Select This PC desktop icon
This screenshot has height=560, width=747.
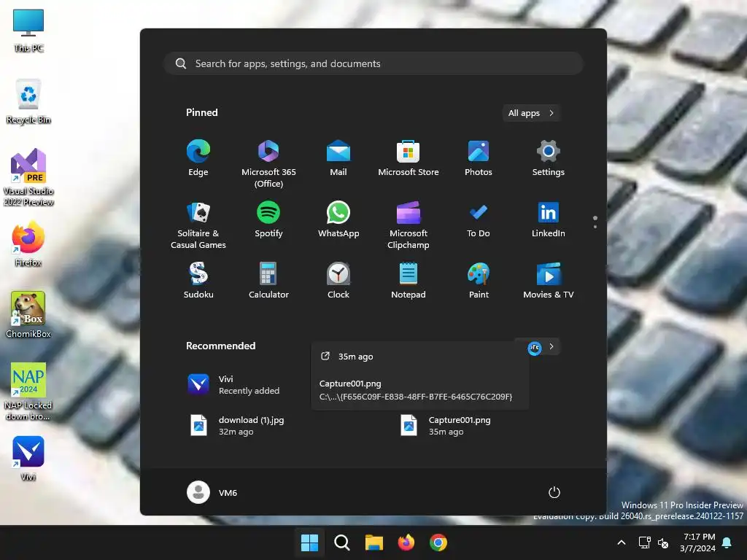[x=28, y=31]
